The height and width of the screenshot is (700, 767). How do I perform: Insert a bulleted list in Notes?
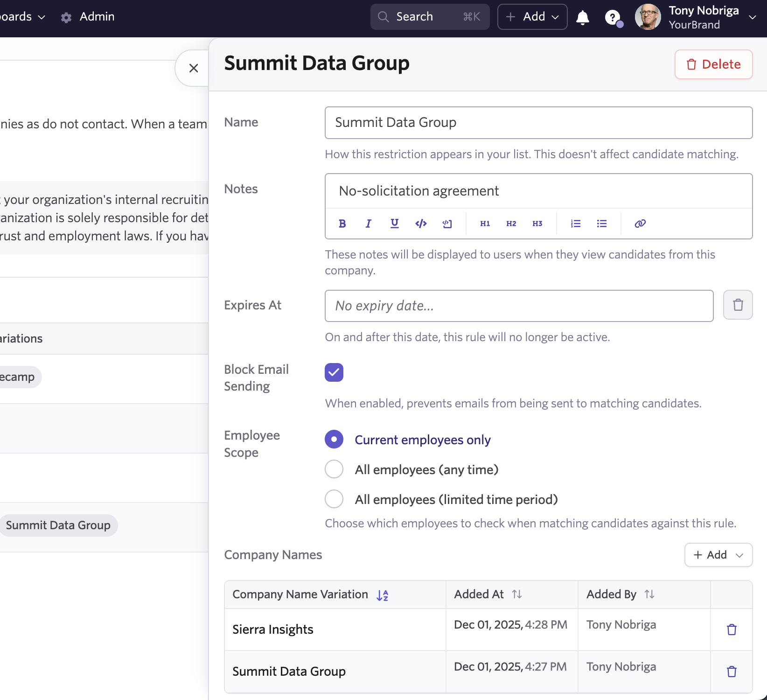[x=601, y=224]
